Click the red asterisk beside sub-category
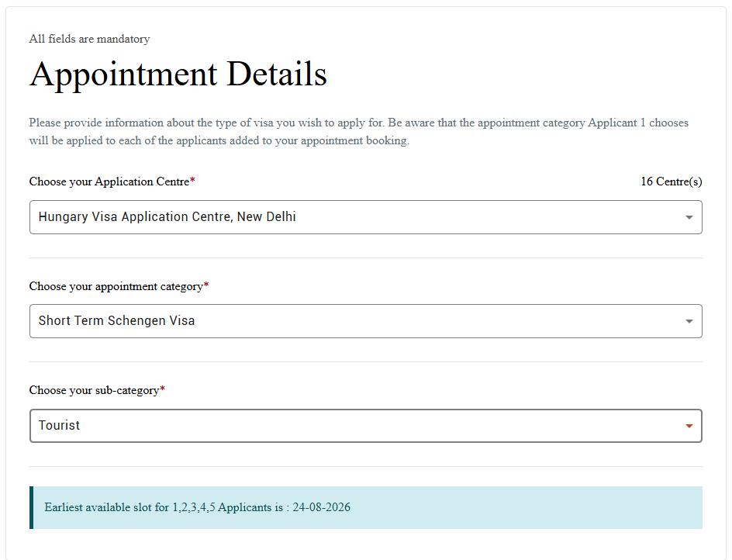 point(163,389)
